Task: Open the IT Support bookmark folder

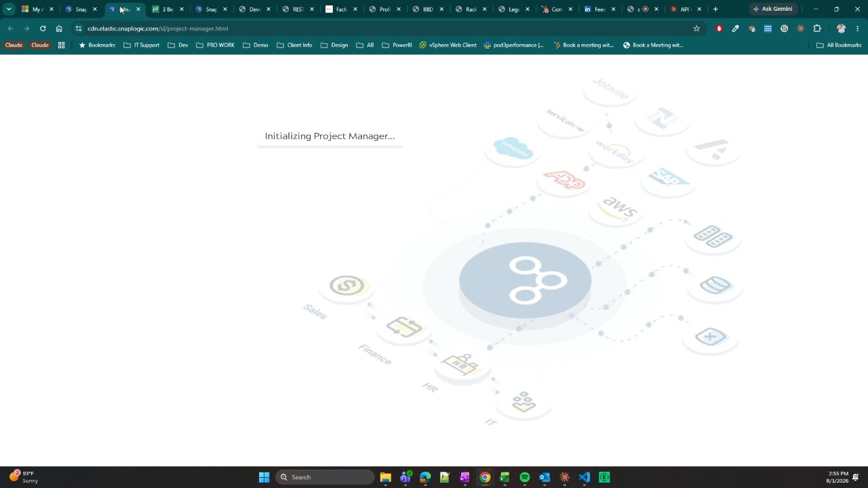Action: coord(141,45)
